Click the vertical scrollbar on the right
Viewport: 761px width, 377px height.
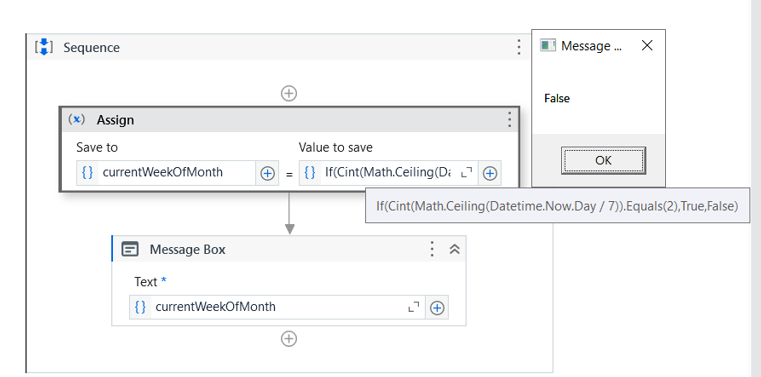756,188
